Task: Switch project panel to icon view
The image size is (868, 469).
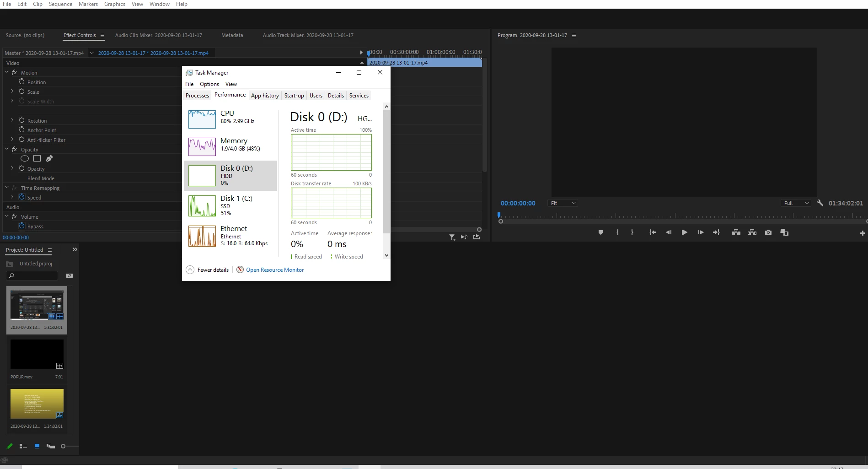Action: pyautogui.click(x=37, y=446)
